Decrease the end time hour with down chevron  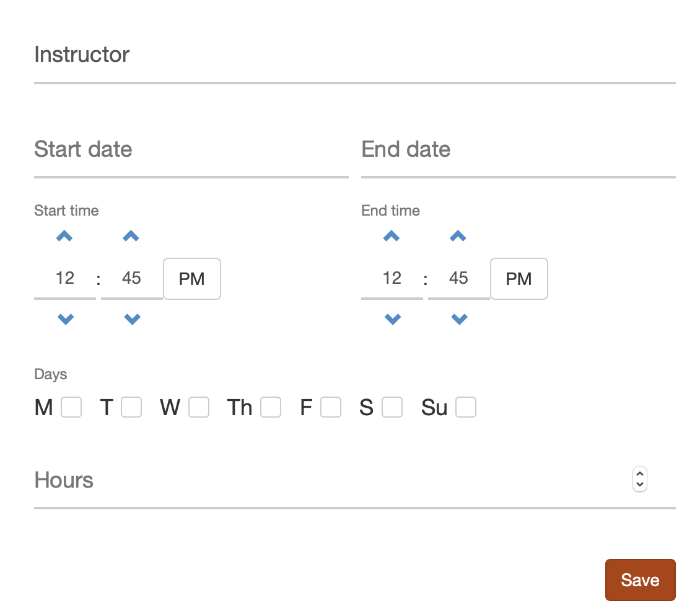pos(393,319)
